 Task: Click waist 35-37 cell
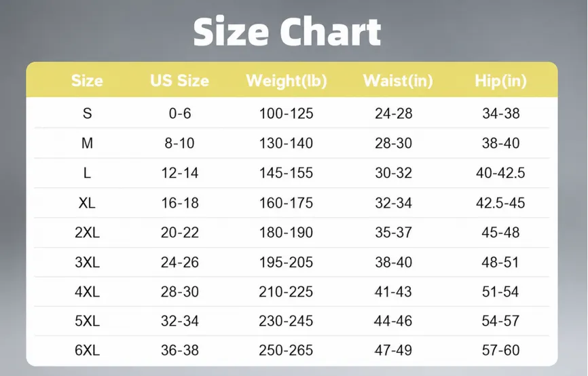(393, 232)
